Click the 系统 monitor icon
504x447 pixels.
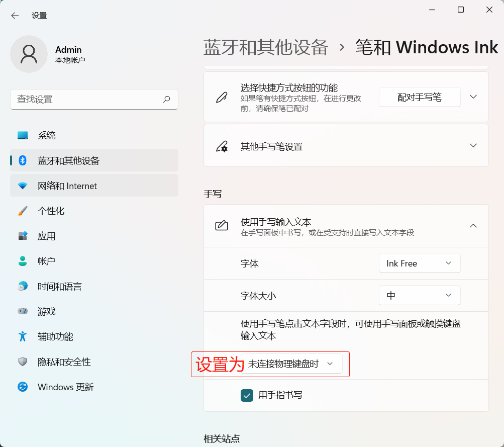point(23,135)
